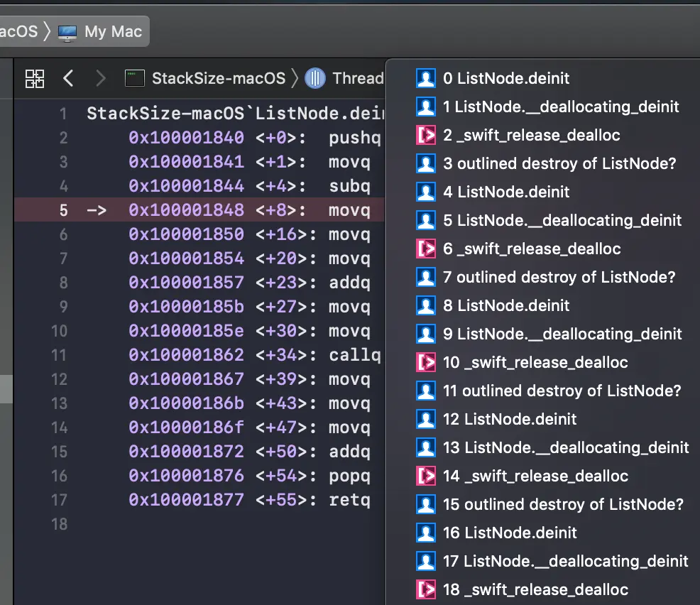Click the callq instruction on line 11
The width and height of the screenshot is (700, 605).
click(355, 355)
